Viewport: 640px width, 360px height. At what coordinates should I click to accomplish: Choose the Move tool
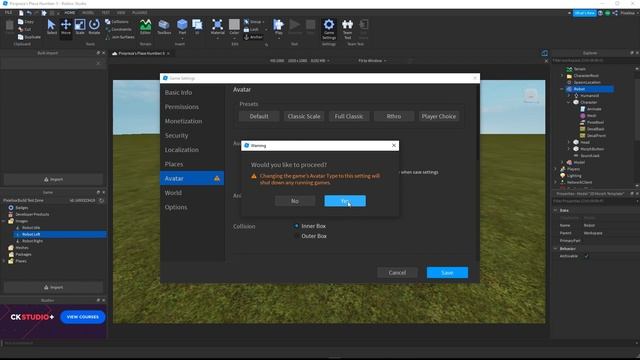click(66, 27)
